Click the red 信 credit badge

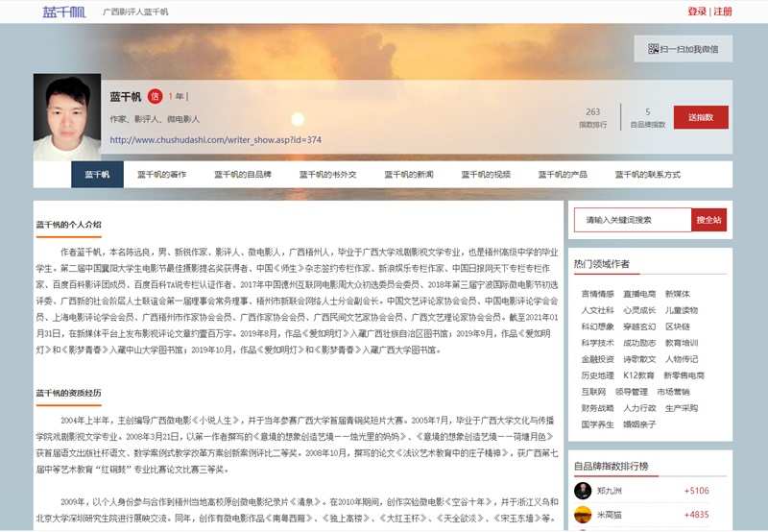click(154, 97)
